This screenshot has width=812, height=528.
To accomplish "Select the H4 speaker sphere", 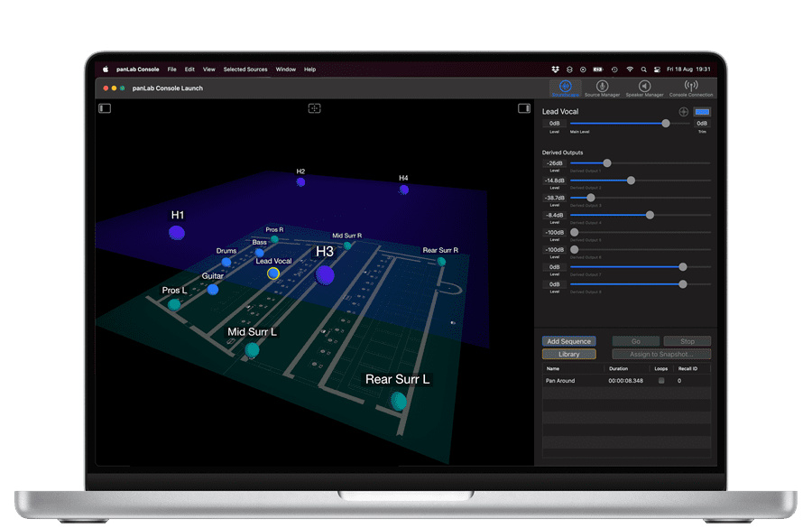I will tap(404, 190).
